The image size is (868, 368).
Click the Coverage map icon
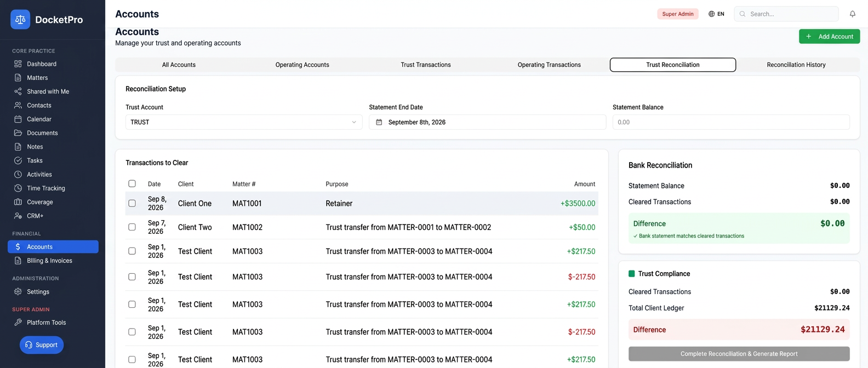tap(18, 202)
